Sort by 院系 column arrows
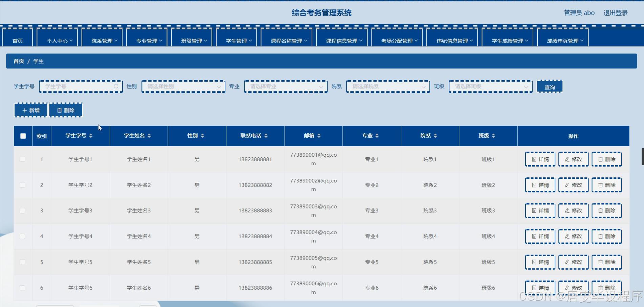Image resolution: width=644 pixels, height=307 pixels. [x=435, y=136]
